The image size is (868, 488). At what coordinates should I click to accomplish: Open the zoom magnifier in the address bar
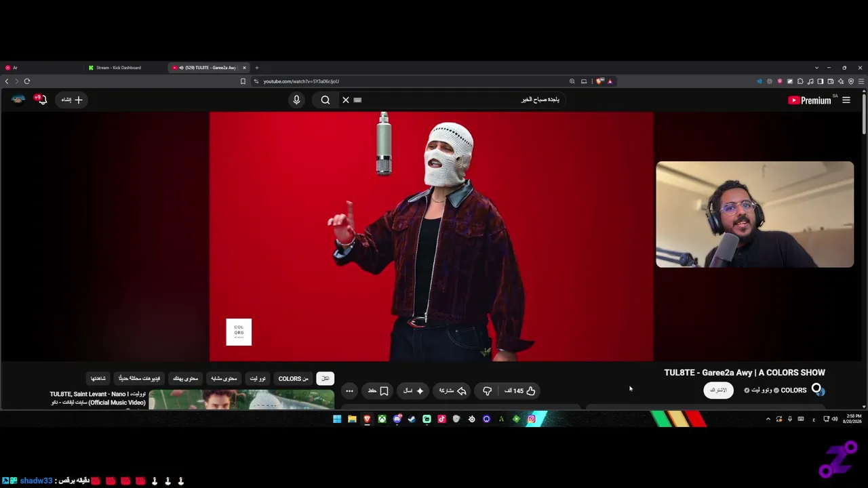coord(572,81)
